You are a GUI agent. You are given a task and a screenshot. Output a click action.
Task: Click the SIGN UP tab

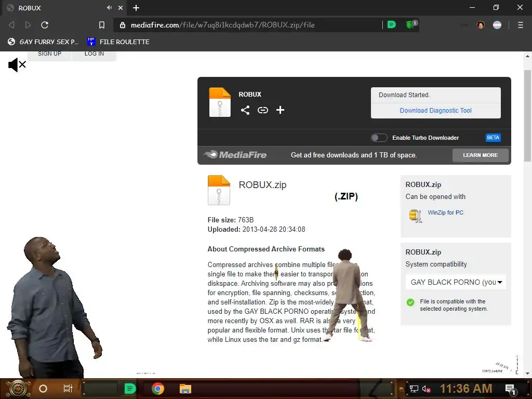[49, 54]
